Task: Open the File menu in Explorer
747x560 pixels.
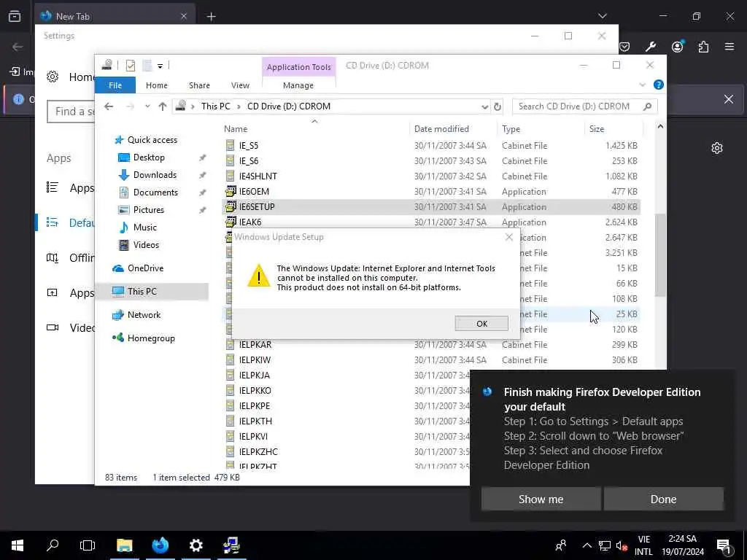Action: click(115, 85)
